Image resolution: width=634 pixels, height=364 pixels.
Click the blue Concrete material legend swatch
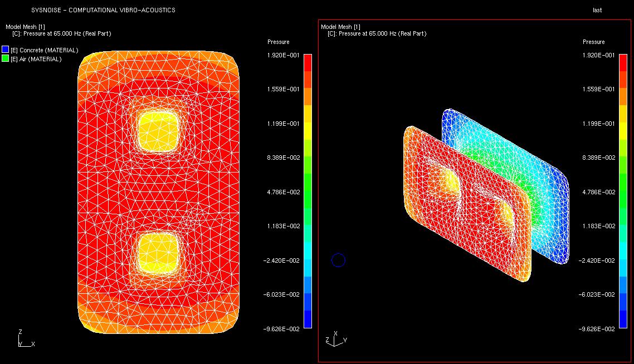(5, 50)
